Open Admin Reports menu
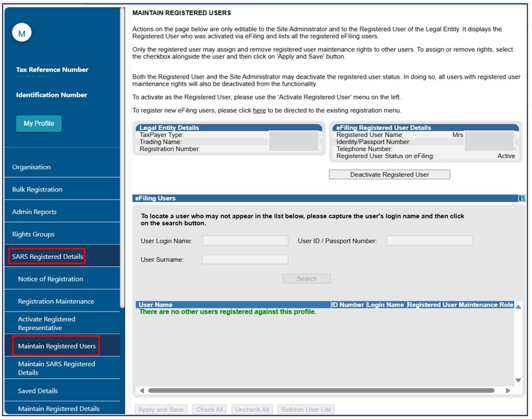532x419 pixels. click(x=62, y=212)
